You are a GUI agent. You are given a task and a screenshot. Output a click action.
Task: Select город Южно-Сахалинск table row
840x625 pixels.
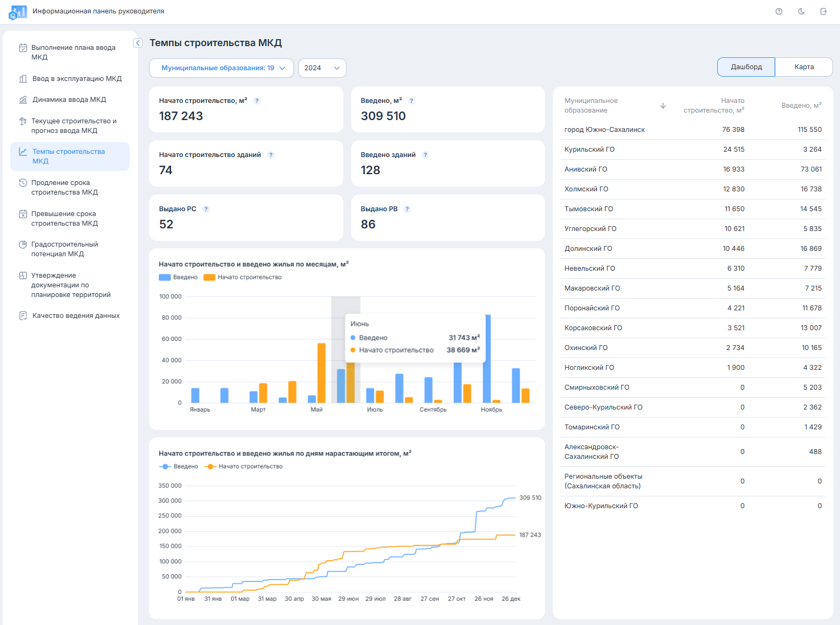(693, 130)
